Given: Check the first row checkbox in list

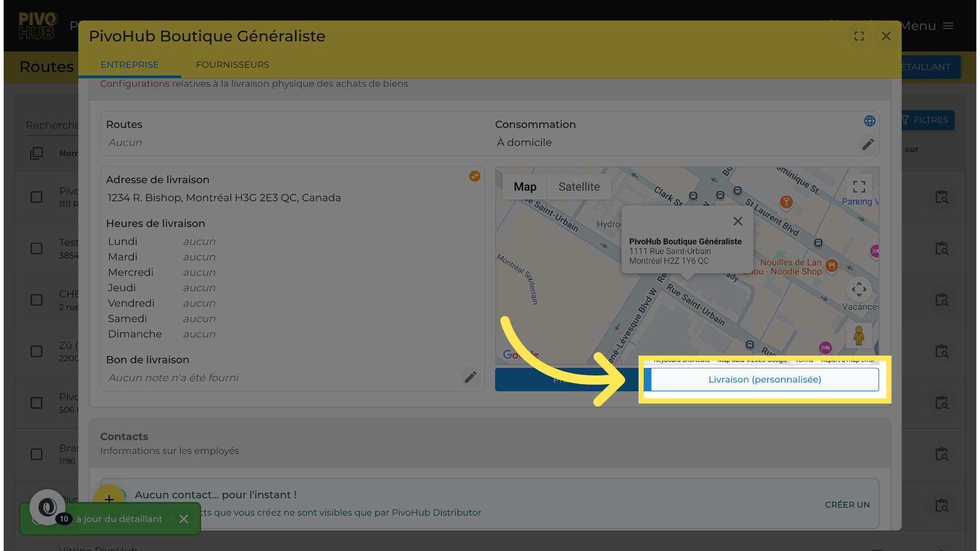Looking at the screenshot, I should coord(36,197).
